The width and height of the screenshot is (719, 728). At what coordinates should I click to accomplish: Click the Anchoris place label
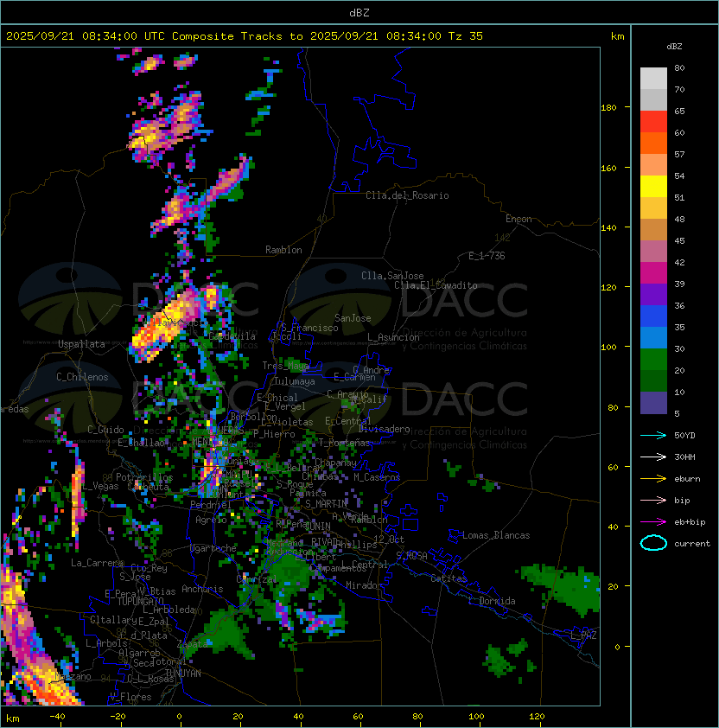point(202,589)
